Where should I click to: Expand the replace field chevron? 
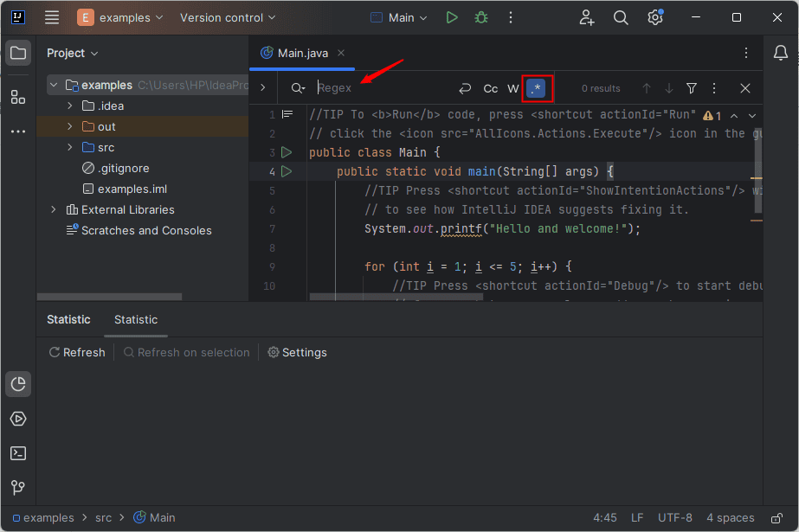tap(263, 87)
